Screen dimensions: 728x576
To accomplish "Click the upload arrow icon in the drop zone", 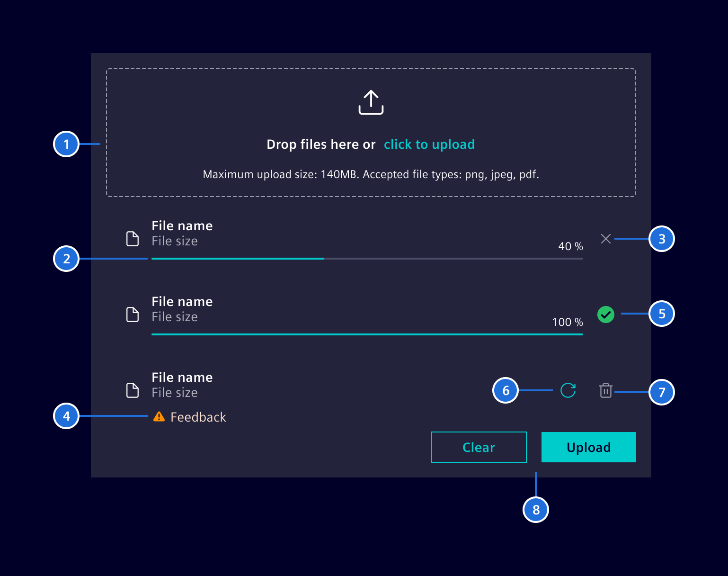I will [x=371, y=102].
